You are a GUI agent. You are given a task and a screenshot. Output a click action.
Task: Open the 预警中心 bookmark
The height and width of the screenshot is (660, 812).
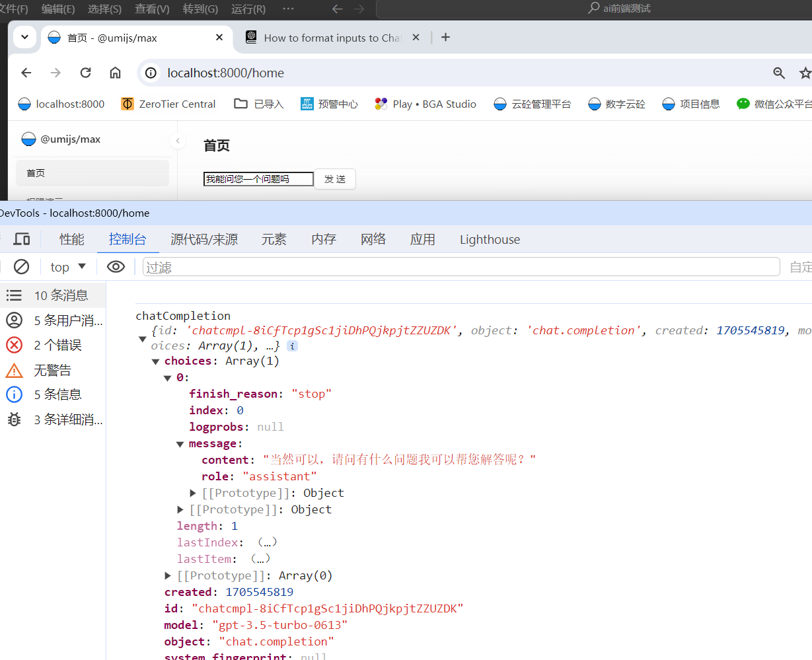pyautogui.click(x=329, y=104)
